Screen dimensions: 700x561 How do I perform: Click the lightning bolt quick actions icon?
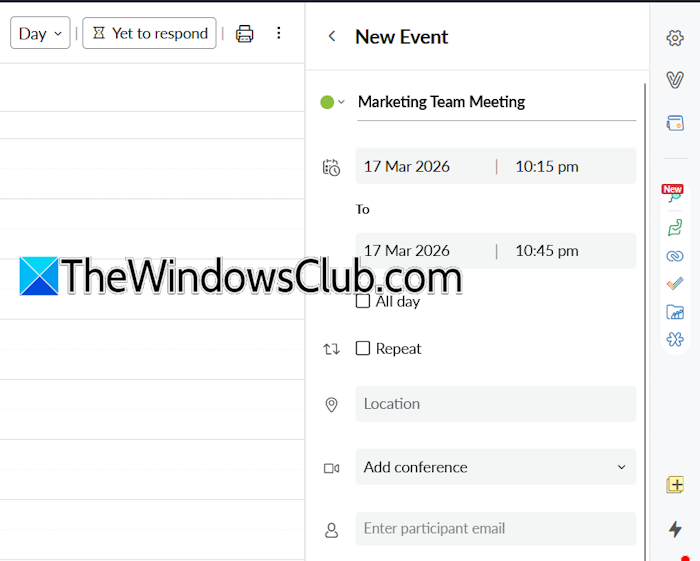click(675, 529)
